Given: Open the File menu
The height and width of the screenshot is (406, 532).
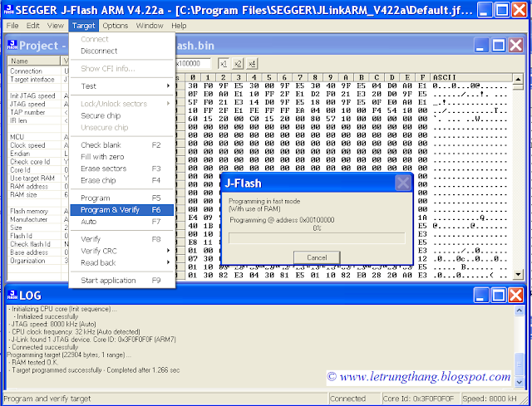Looking at the screenshot, I should 12,26.
